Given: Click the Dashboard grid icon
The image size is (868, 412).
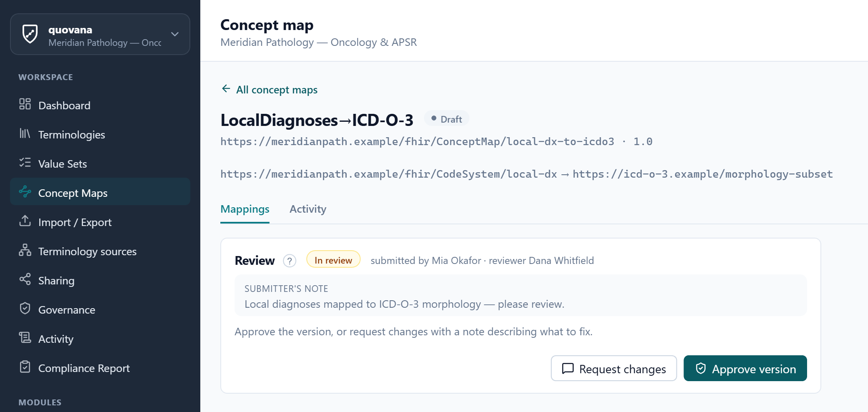Looking at the screenshot, I should [25, 104].
